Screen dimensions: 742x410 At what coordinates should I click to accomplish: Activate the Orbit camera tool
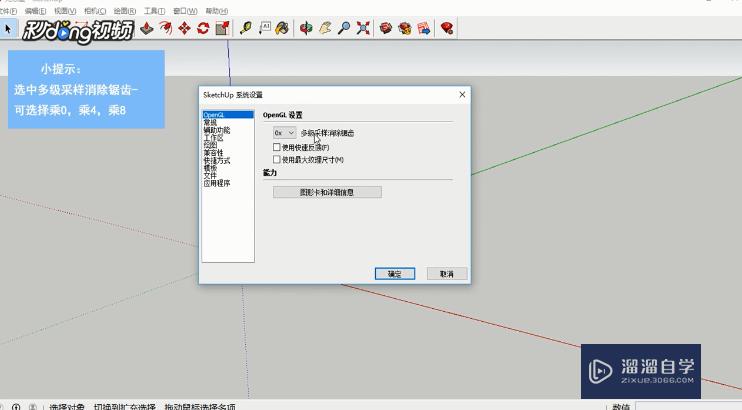tap(306, 28)
